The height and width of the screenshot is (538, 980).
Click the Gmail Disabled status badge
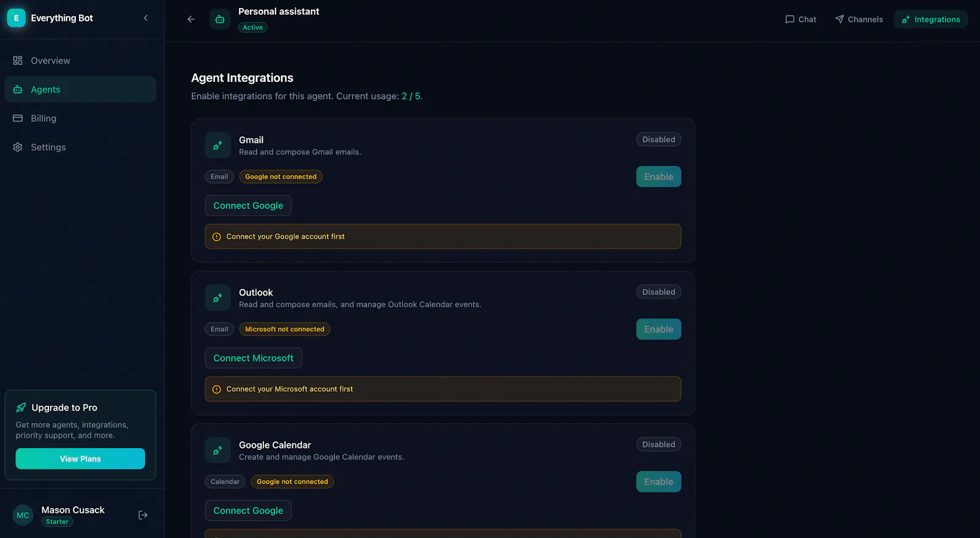coord(658,140)
